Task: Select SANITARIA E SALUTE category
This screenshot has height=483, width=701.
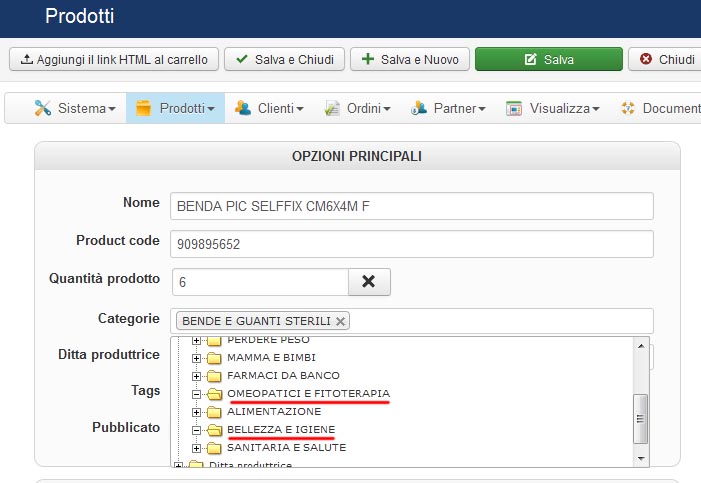Action: 287,447
